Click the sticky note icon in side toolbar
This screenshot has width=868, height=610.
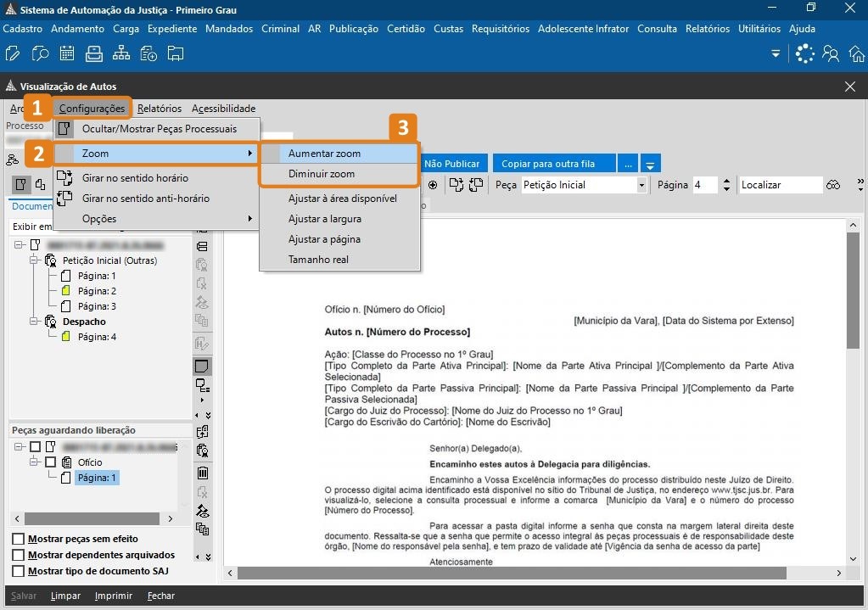pos(202,366)
